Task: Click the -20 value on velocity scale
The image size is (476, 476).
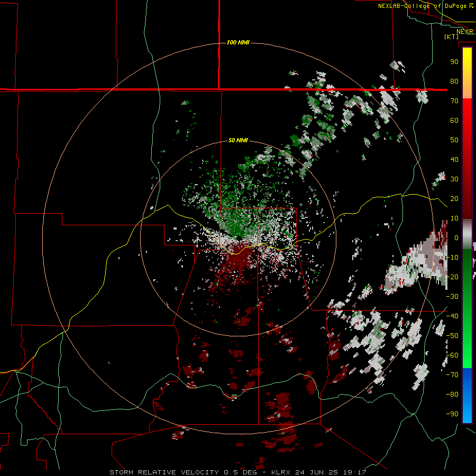Action: (x=452, y=277)
